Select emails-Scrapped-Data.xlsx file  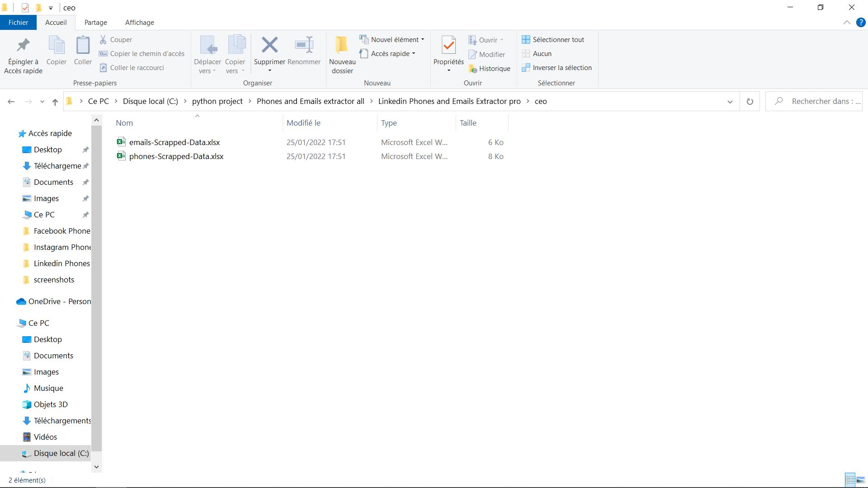click(175, 142)
